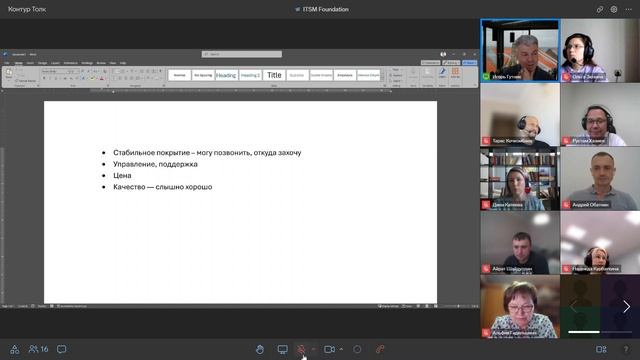Start screen sharing with monitor icon
This screenshot has width=640, height=360.
coord(282,349)
